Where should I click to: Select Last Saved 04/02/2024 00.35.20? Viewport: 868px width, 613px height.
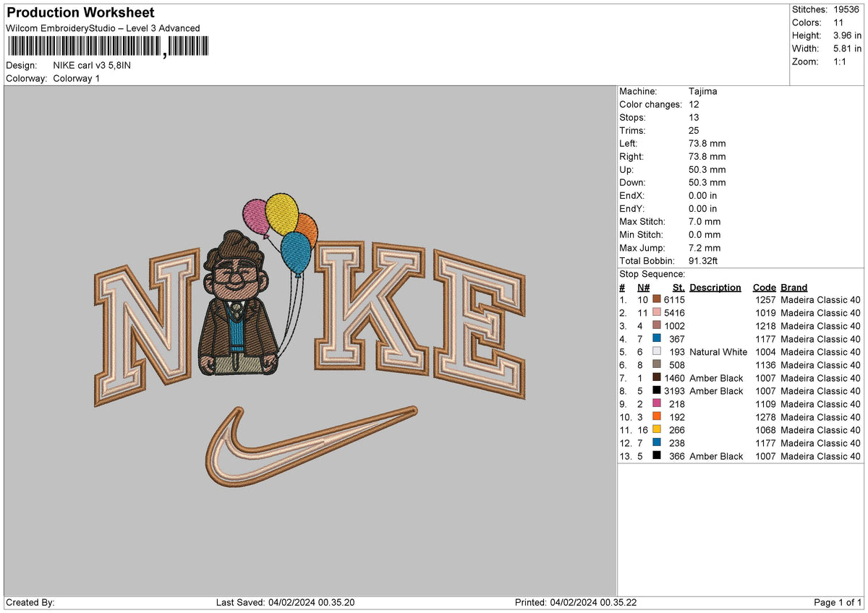coord(286,603)
